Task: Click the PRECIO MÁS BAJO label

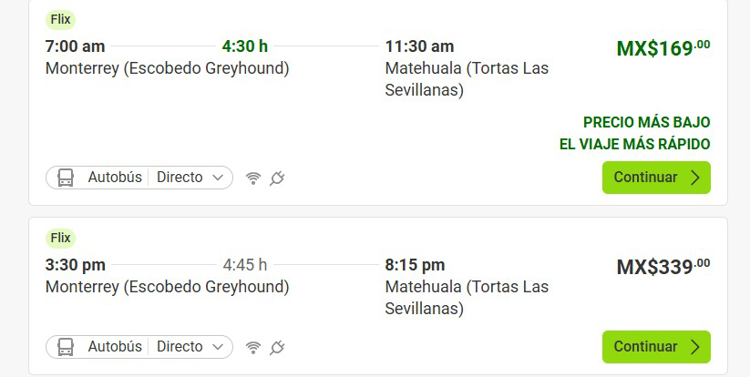Action: (x=647, y=122)
